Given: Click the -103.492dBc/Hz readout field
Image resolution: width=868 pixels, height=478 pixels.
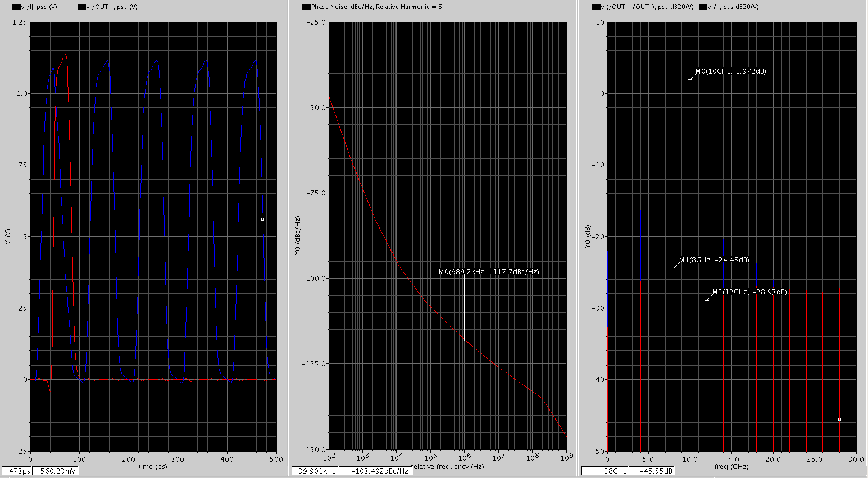Looking at the screenshot, I should (376, 471).
